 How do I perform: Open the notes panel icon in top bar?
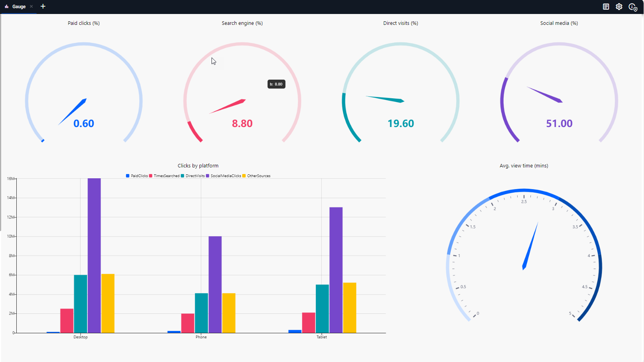pos(606,7)
